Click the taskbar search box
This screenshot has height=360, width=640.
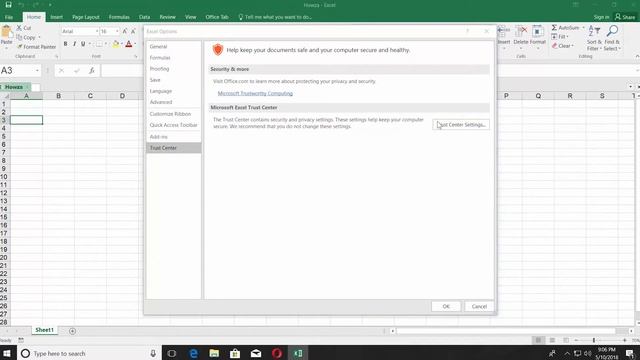click(89, 353)
